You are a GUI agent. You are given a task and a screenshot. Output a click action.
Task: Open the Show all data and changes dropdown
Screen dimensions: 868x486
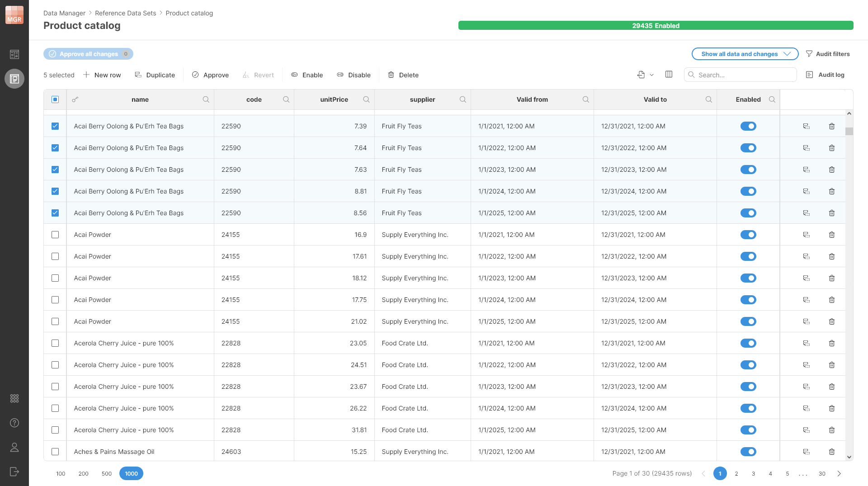pos(745,54)
